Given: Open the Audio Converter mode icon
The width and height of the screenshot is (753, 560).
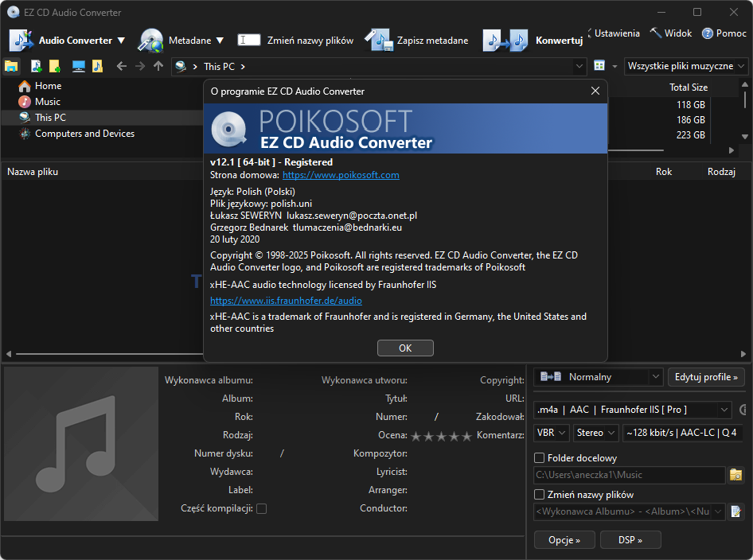Looking at the screenshot, I should pos(21,41).
